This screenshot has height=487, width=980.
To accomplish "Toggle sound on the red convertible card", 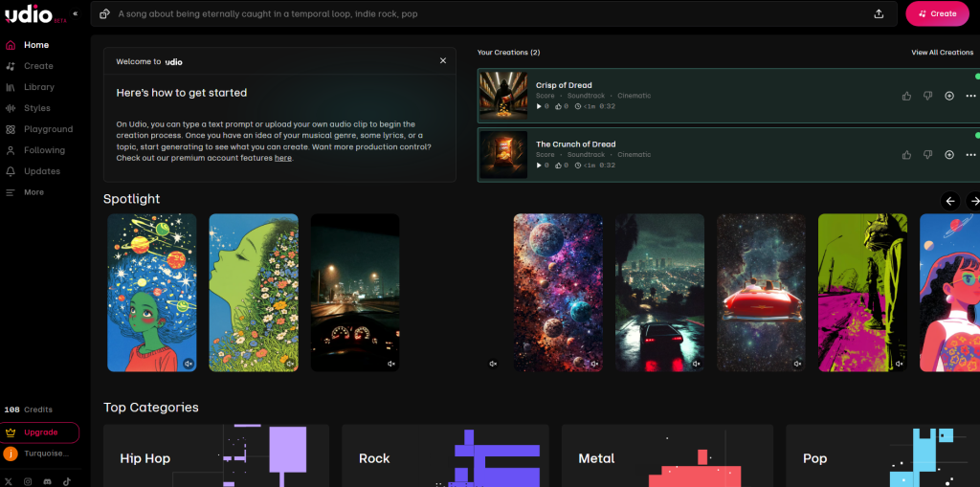I will (797, 364).
